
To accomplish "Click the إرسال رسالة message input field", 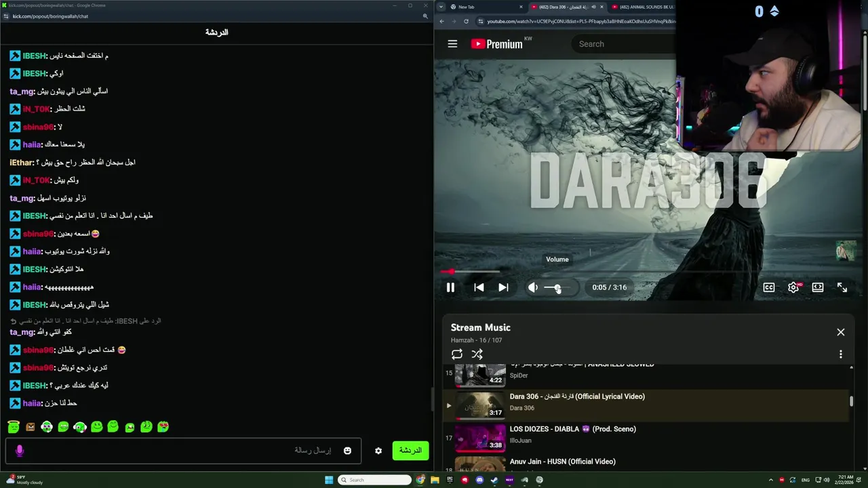I will (x=183, y=451).
